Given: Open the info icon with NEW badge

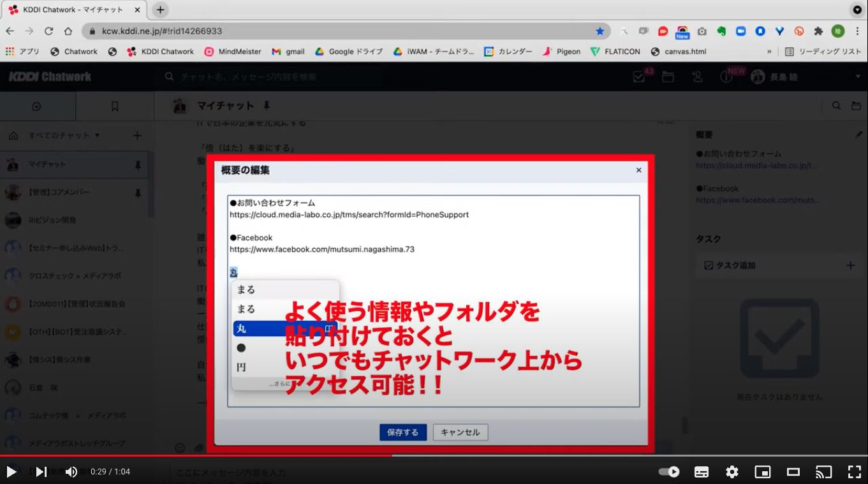Looking at the screenshot, I should coord(726,77).
